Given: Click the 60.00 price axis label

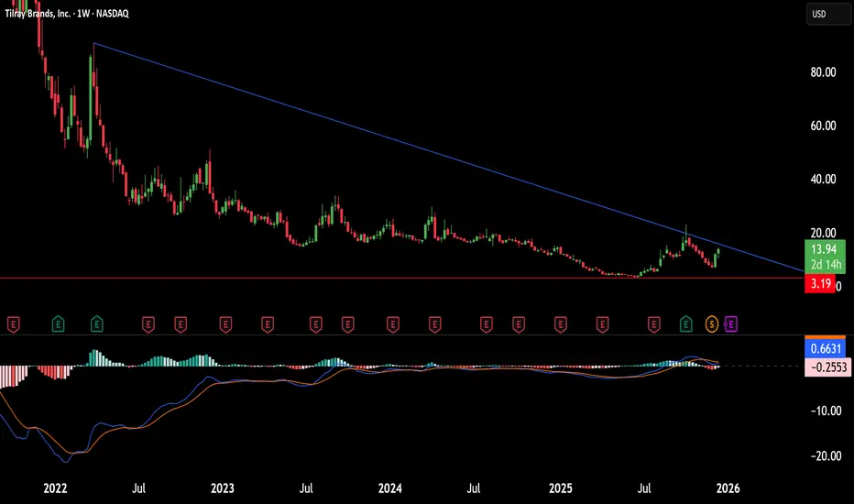Looking at the screenshot, I should point(823,126).
